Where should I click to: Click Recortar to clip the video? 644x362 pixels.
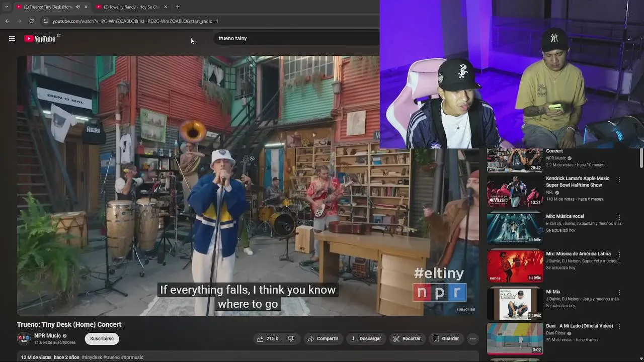[x=407, y=339]
